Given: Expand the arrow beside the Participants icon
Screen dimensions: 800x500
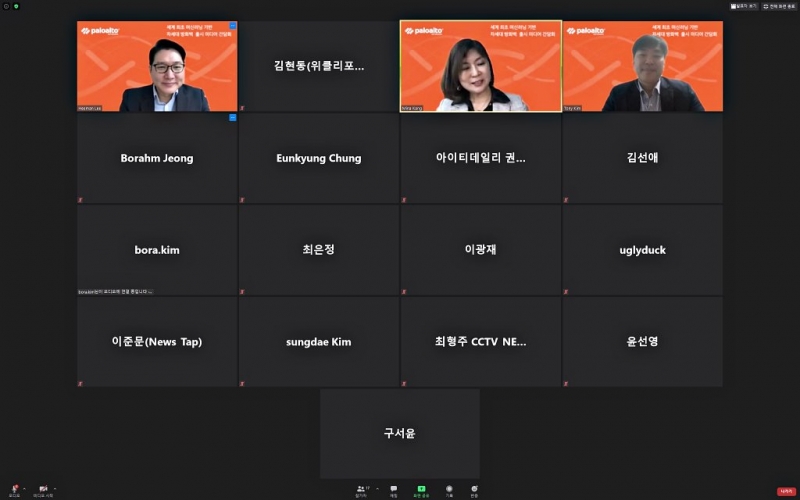Looking at the screenshot, I should coord(377,488).
